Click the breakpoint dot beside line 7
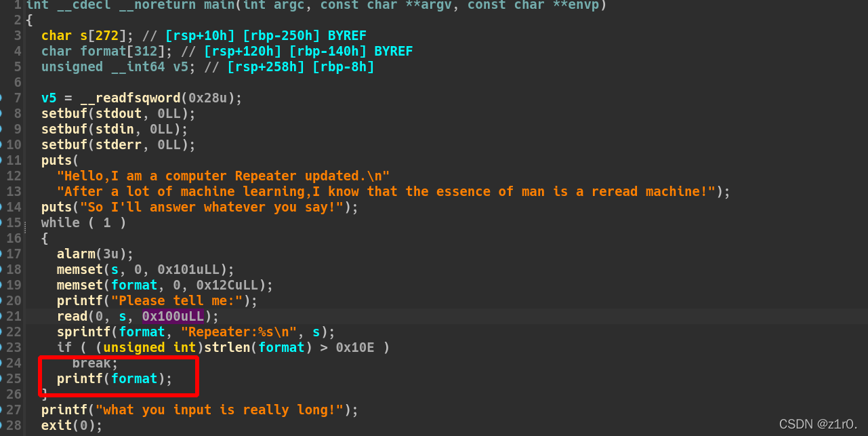Screen dimensions: 868x436 pos(1,98)
